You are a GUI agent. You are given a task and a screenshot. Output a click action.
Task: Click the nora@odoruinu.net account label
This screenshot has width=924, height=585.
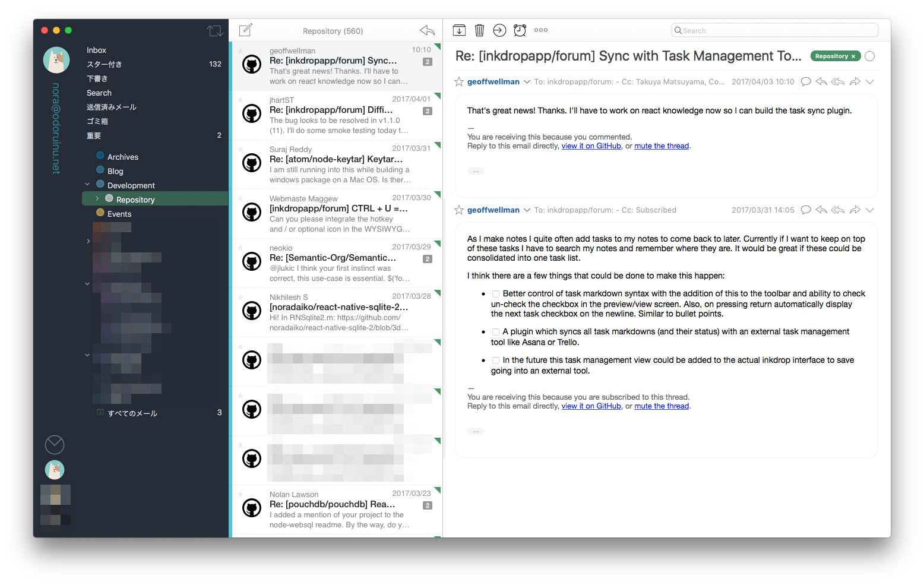56,128
